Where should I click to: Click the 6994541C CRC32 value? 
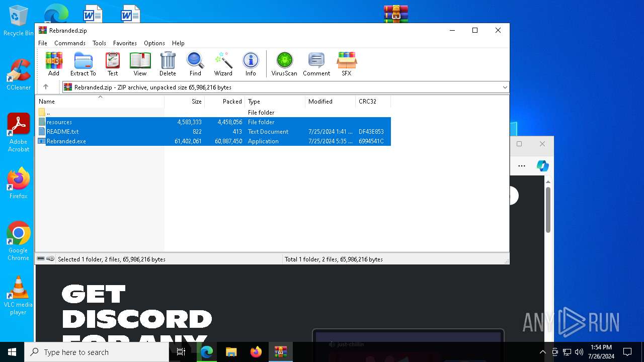(x=371, y=141)
